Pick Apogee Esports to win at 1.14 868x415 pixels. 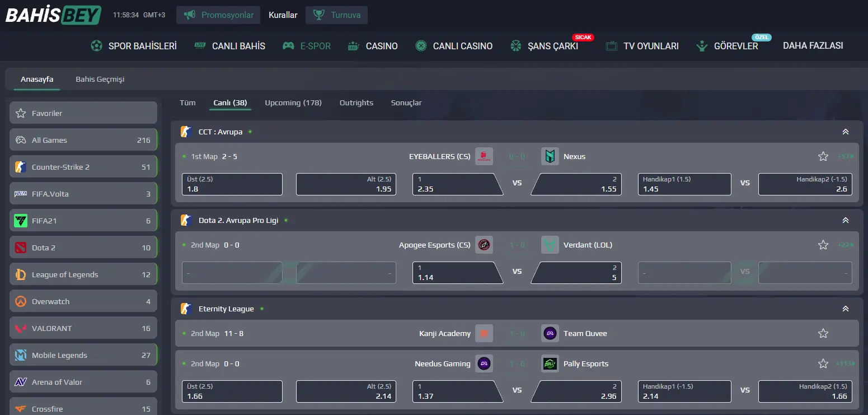[x=457, y=273]
